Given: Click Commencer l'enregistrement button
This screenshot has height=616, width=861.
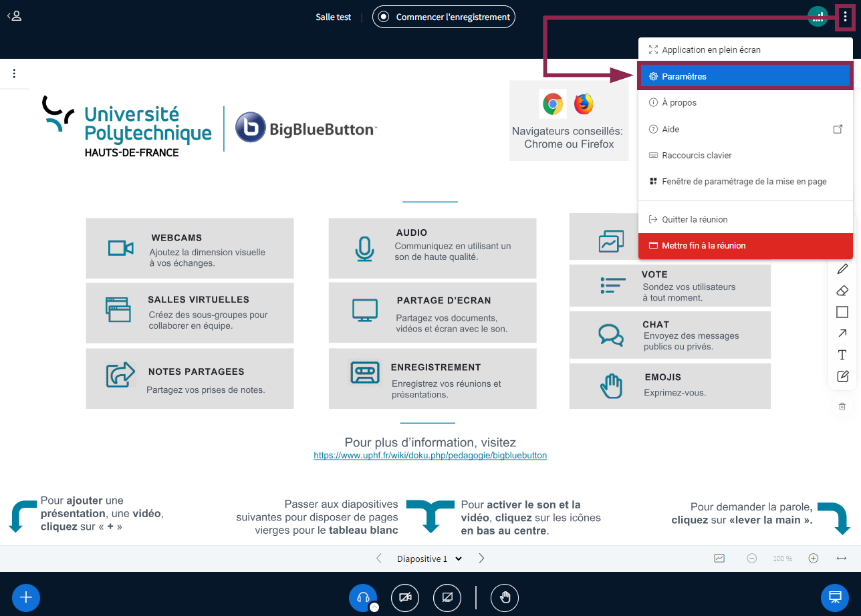Looking at the screenshot, I should (x=445, y=17).
